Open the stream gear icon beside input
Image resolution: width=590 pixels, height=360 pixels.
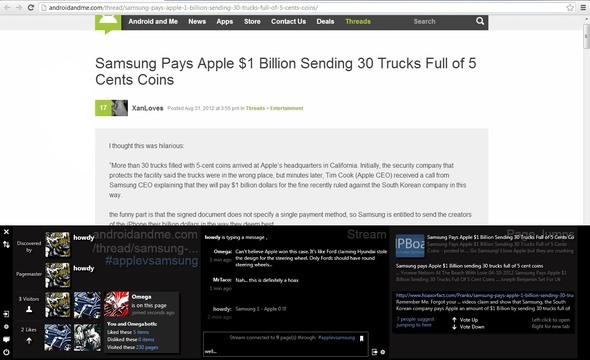click(383, 352)
